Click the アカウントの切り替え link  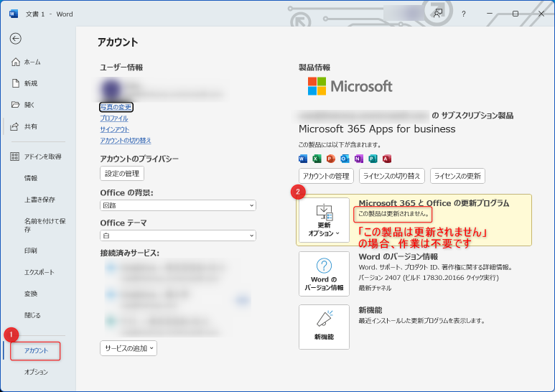tap(126, 141)
